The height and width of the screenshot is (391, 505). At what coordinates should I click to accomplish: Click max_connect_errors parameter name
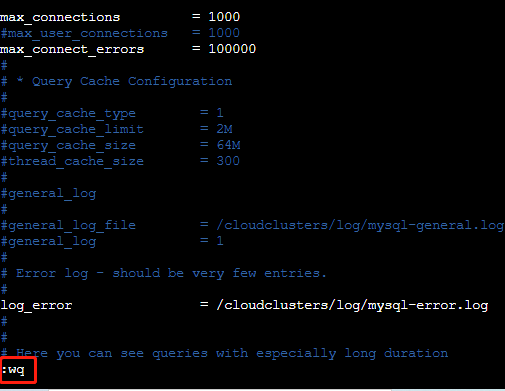(72, 49)
